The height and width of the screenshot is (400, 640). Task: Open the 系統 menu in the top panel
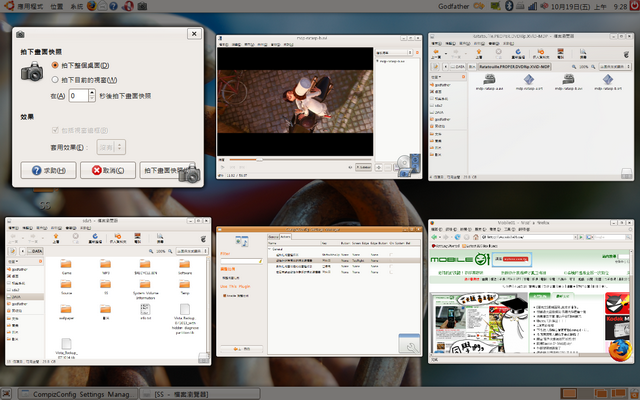[x=76, y=6]
